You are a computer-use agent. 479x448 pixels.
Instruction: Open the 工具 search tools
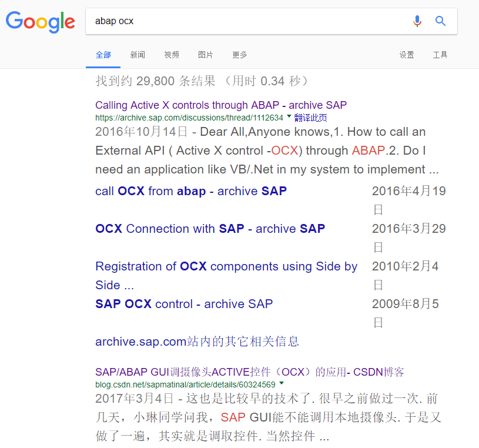coord(440,55)
